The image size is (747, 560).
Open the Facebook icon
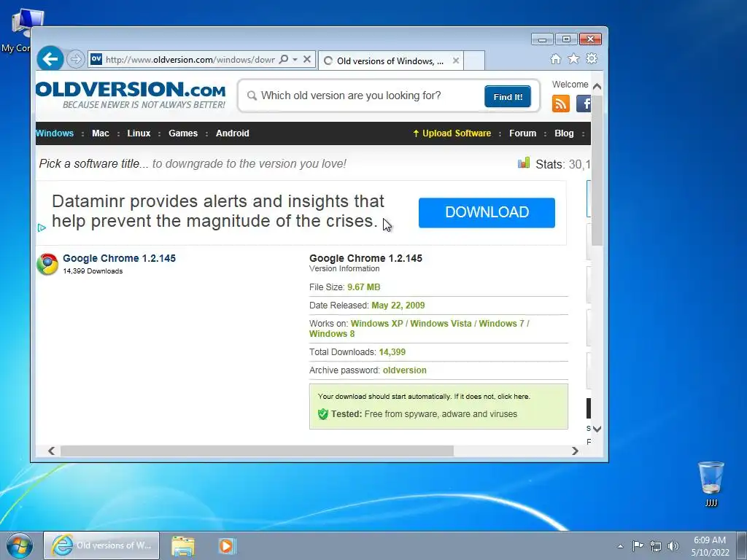(x=584, y=104)
